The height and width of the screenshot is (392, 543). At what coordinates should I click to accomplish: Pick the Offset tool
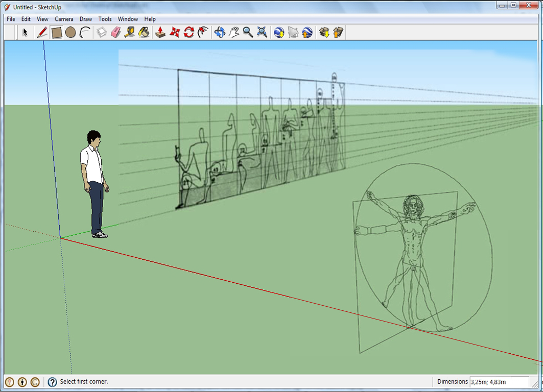203,33
